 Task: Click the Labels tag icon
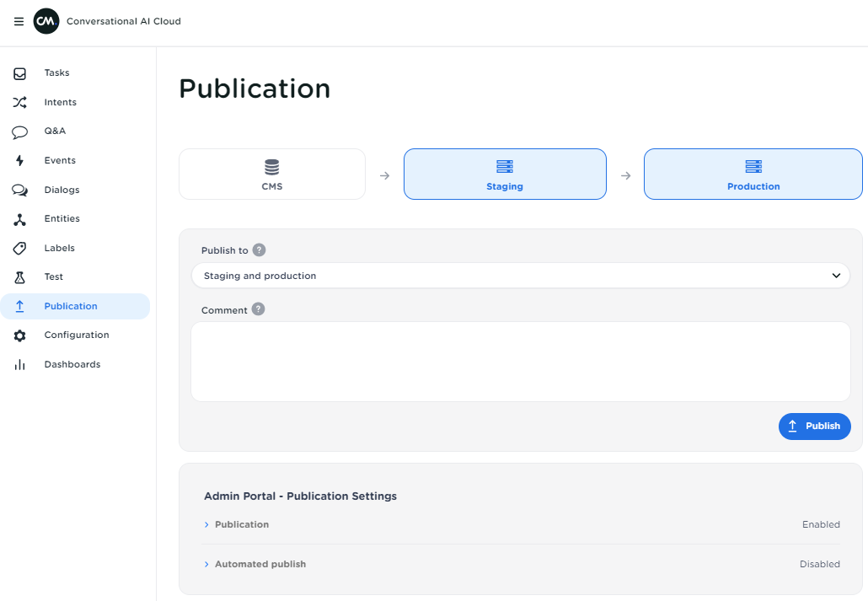click(x=20, y=249)
